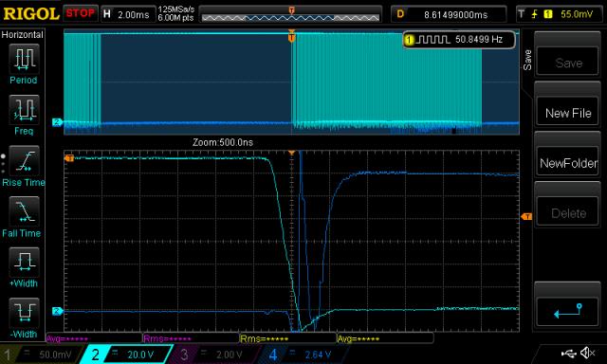Click the New File button

coord(567,113)
